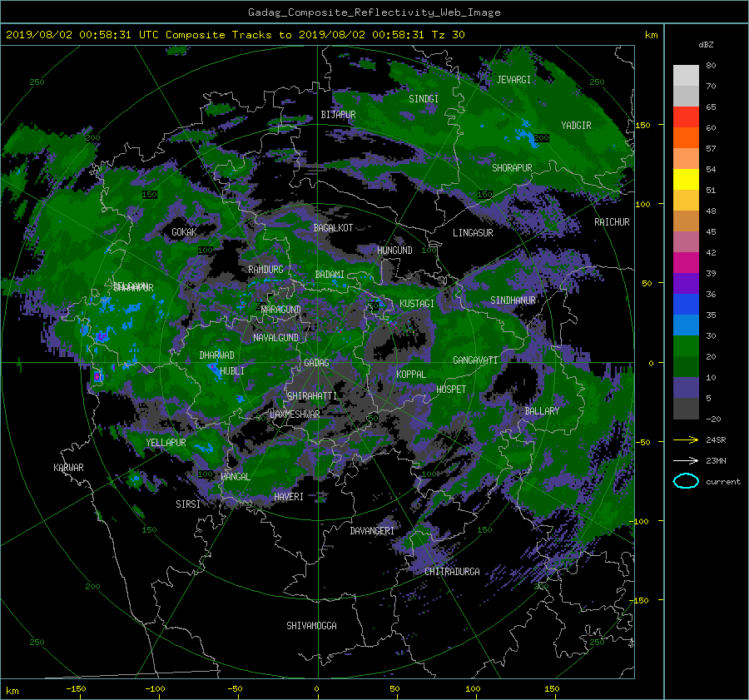Viewport: 749px width, 700px height.
Task: Click the BADAMI label
Action: [330, 275]
